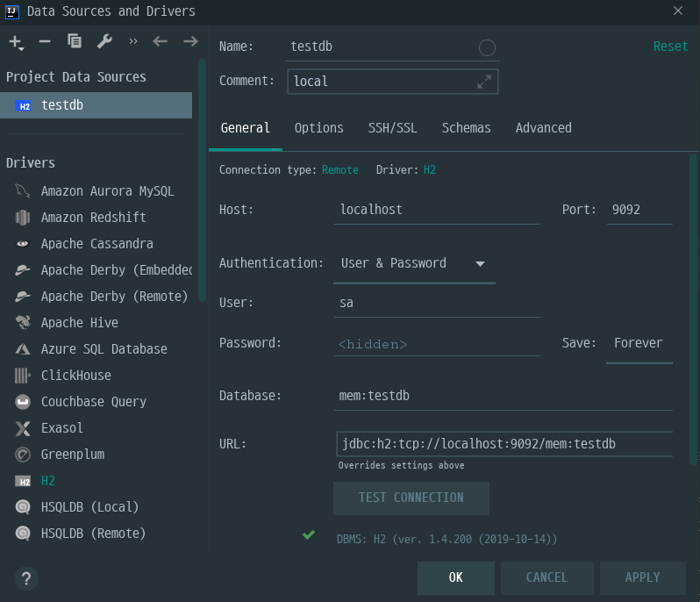Screen dimensions: 700x602
Task: Switch to Options tab
Action: coord(318,128)
